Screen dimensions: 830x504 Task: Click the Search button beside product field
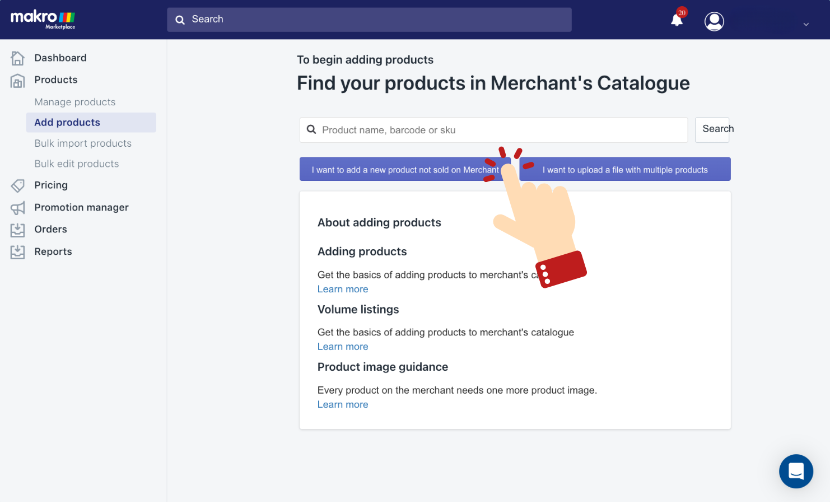(712, 130)
